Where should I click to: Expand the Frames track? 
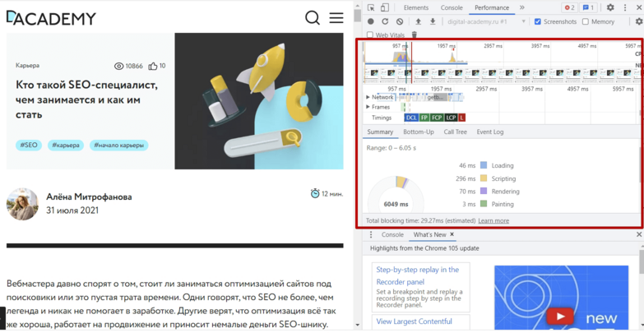pyautogui.click(x=368, y=107)
